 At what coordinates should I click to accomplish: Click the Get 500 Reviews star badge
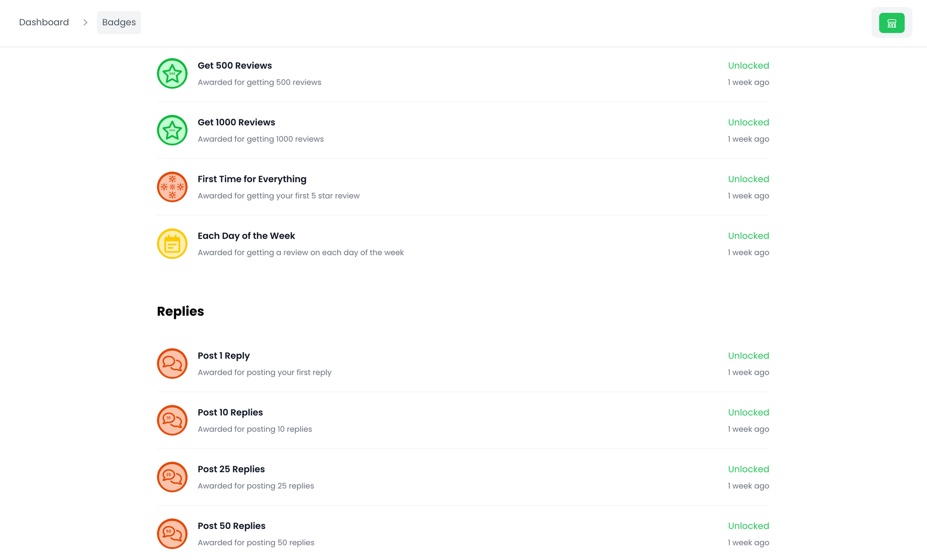172,74
